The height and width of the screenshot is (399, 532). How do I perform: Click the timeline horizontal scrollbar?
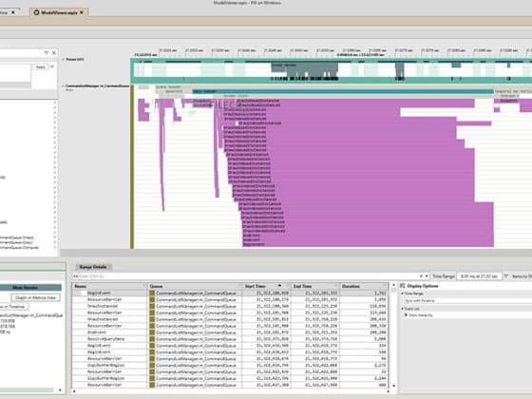click(x=295, y=253)
